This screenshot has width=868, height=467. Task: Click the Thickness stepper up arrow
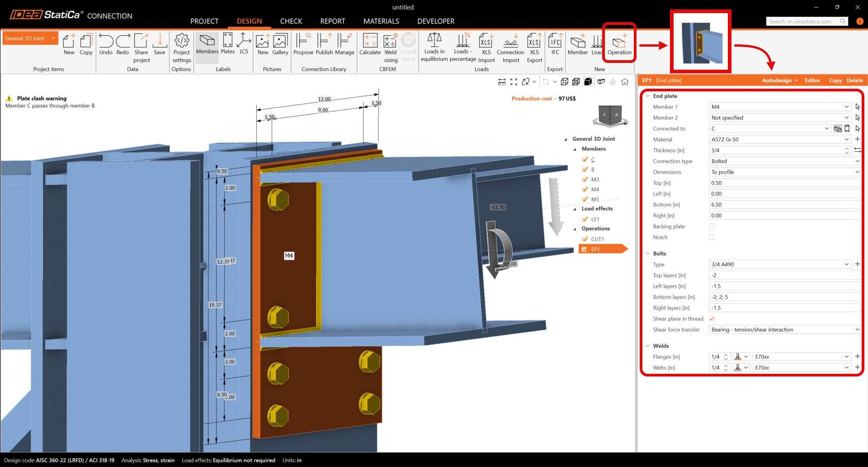point(847,148)
